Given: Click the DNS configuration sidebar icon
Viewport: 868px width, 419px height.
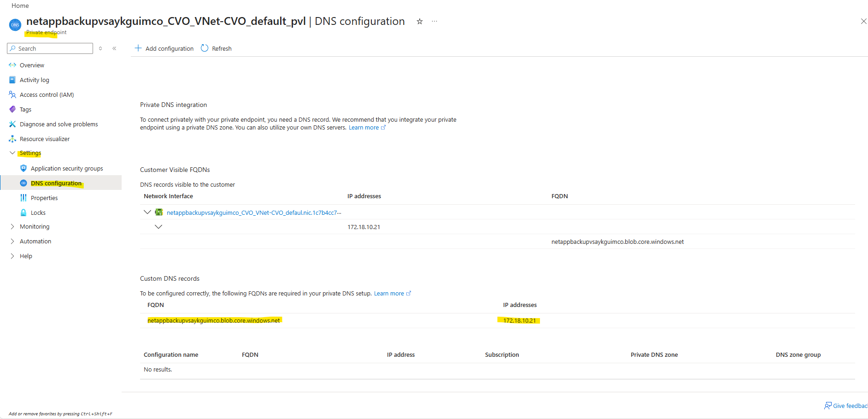Looking at the screenshot, I should coord(23,183).
